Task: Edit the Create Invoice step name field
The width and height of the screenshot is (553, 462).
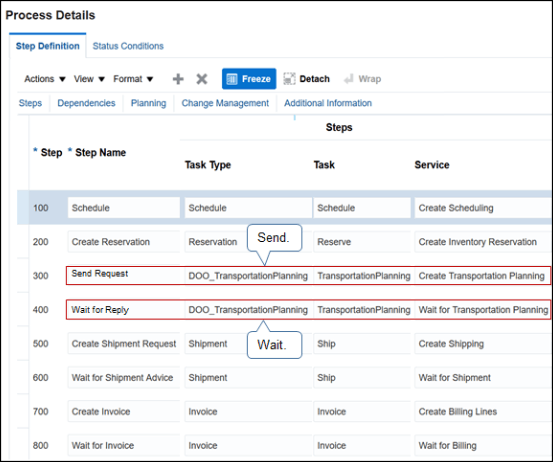Action: point(124,412)
